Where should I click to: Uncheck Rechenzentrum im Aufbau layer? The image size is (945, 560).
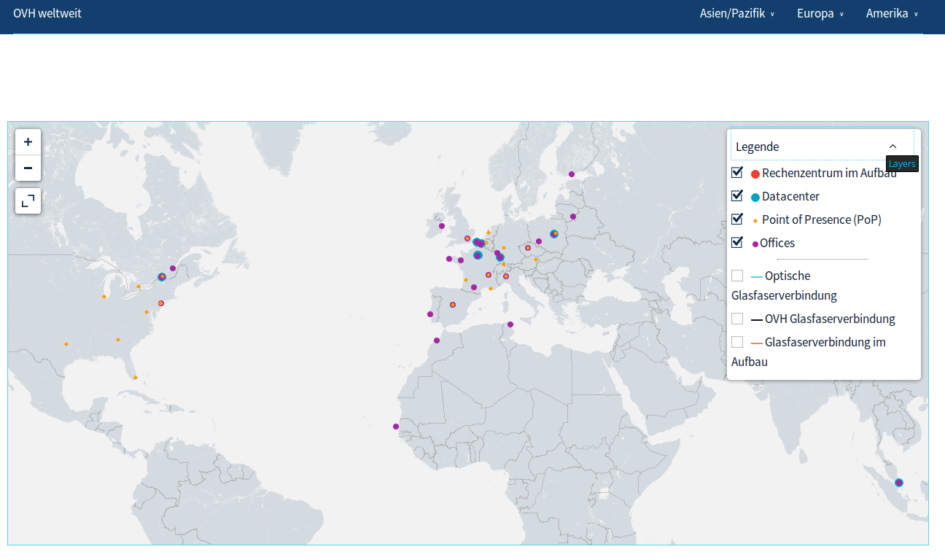(737, 173)
